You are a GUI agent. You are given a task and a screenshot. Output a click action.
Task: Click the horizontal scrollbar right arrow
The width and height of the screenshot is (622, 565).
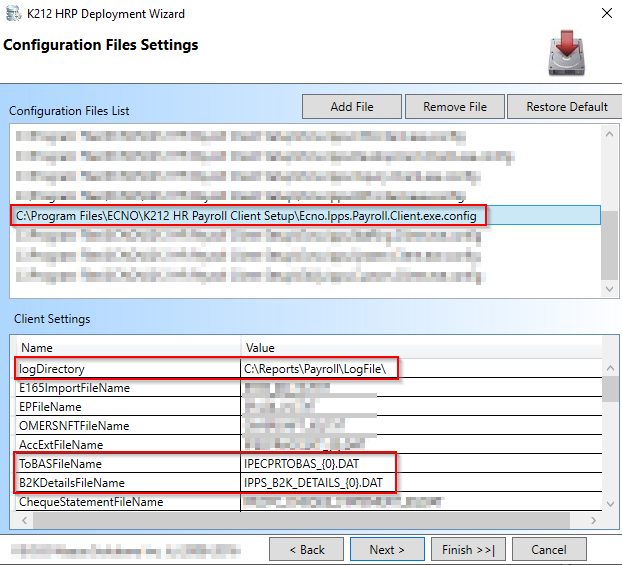(x=593, y=520)
